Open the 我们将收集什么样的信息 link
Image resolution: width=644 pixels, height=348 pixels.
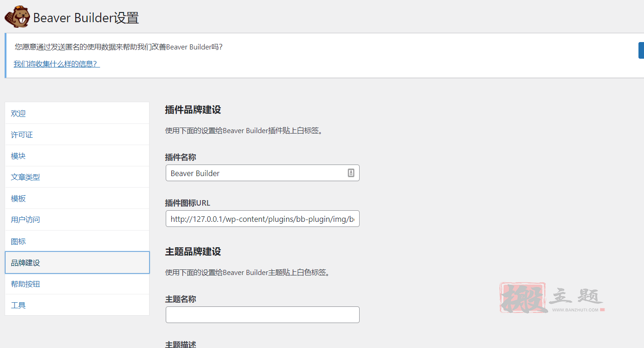(x=57, y=64)
